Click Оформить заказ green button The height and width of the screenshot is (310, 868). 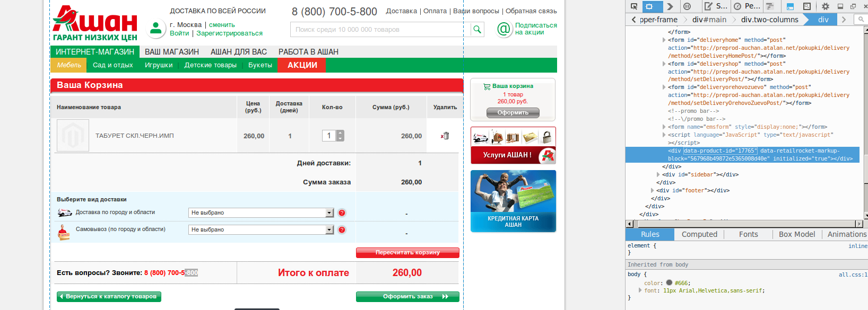click(407, 297)
